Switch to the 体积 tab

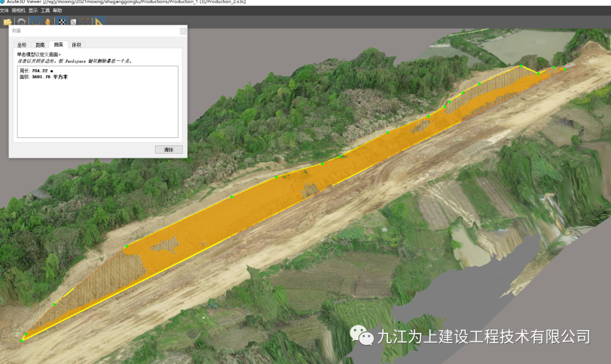pyautogui.click(x=76, y=45)
